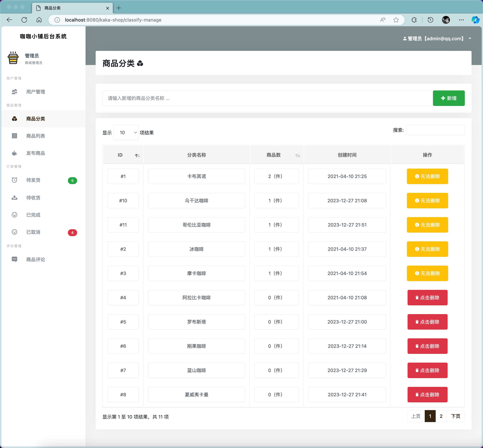Viewport: 483px width, 448px height.
Task: Open the results-per-page dropdown
Action: click(125, 133)
